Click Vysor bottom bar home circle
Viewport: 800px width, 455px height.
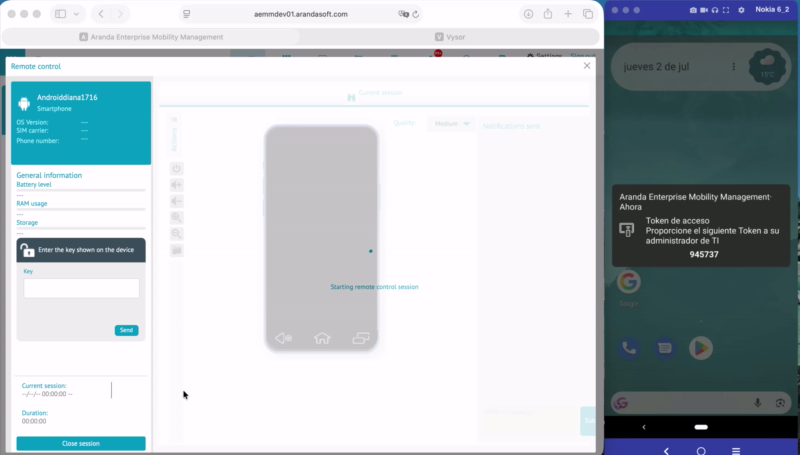point(701,451)
